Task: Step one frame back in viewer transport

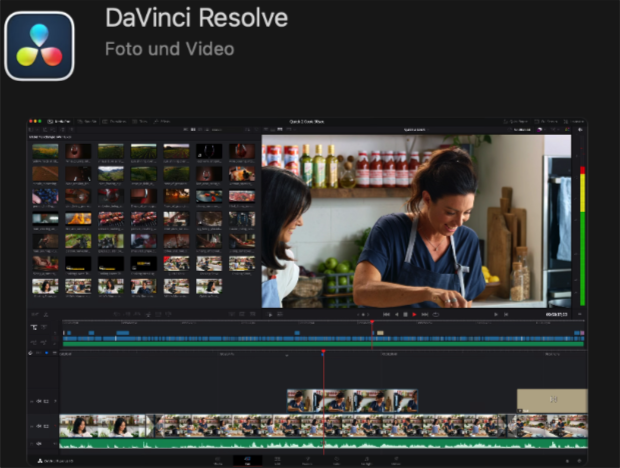Action: 397,315
